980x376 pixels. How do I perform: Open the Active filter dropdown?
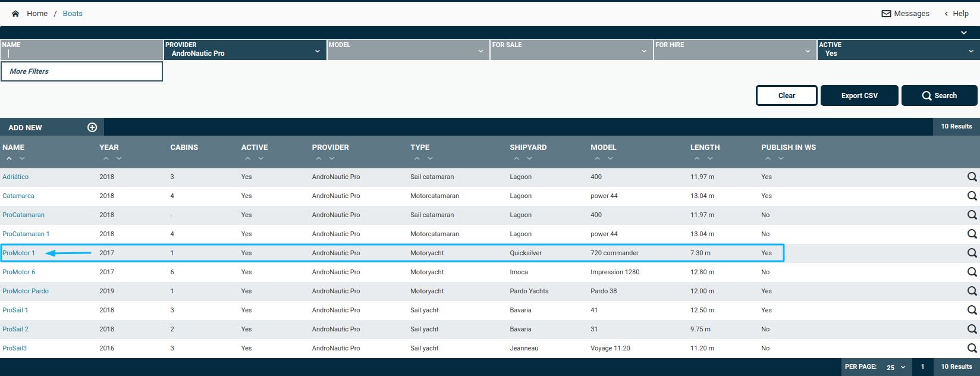[899, 50]
